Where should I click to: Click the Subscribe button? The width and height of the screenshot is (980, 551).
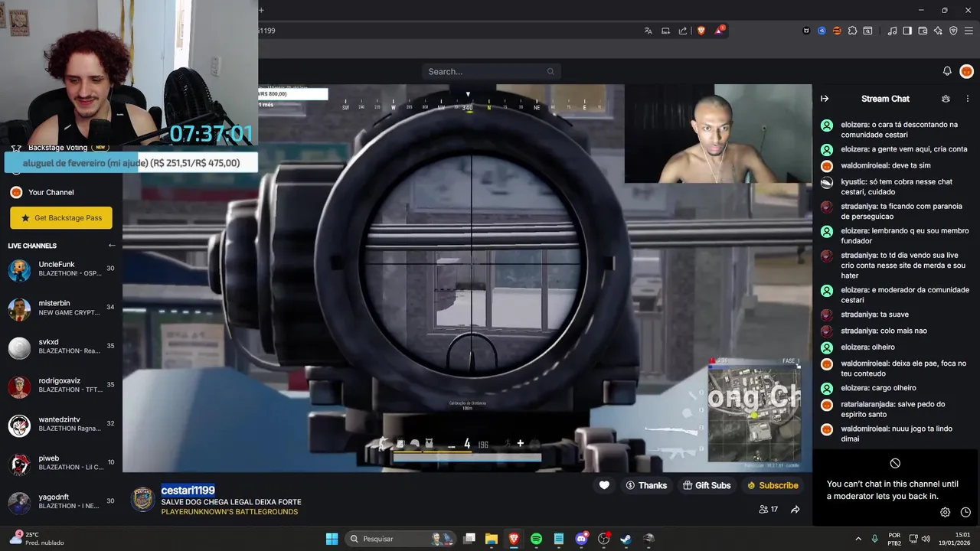(x=773, y=485)
